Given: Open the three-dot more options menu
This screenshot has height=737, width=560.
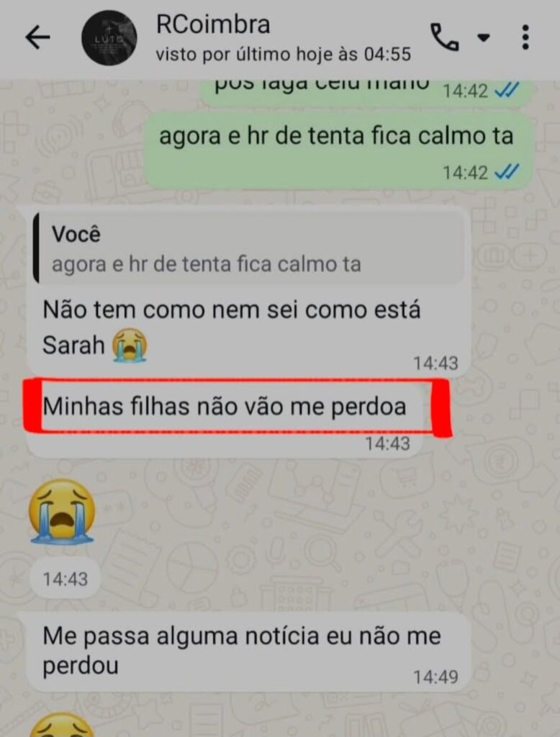Looking at the screenshot, I should pos(525,37).
